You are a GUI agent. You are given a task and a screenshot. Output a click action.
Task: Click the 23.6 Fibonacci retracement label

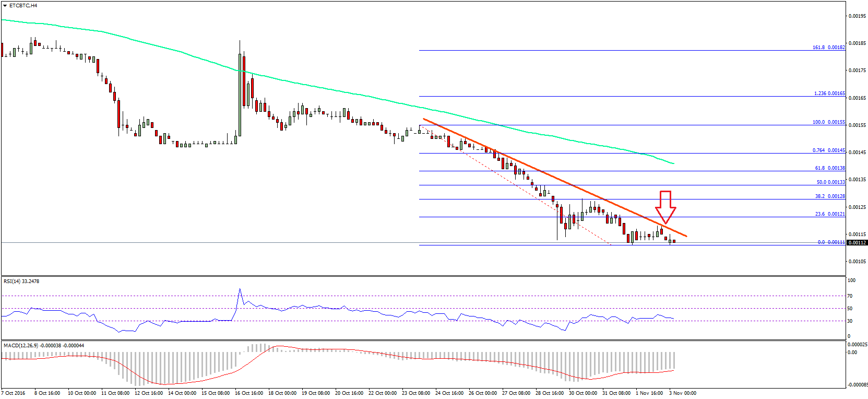(829, 214)
